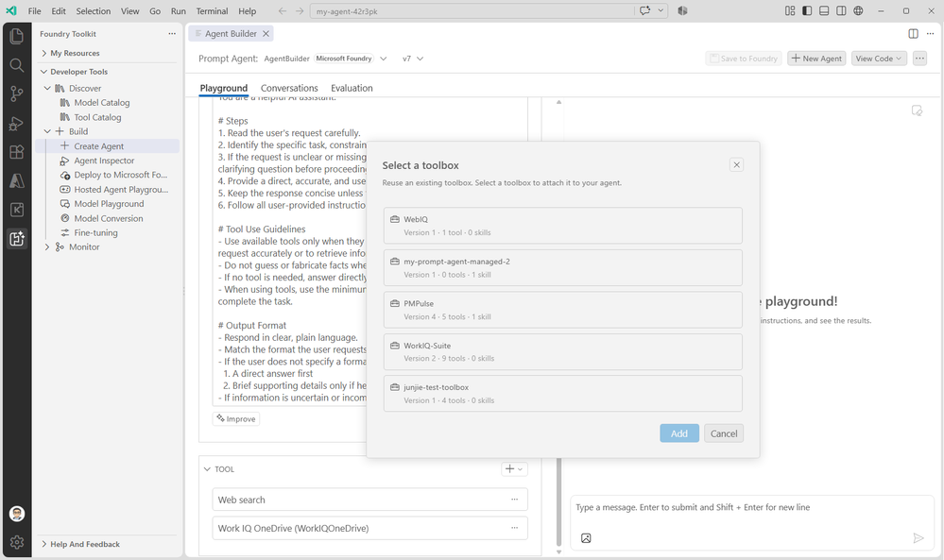Open Source Control view in activity bar
This screenshot has width=944, height=560.
coord(17,93)
